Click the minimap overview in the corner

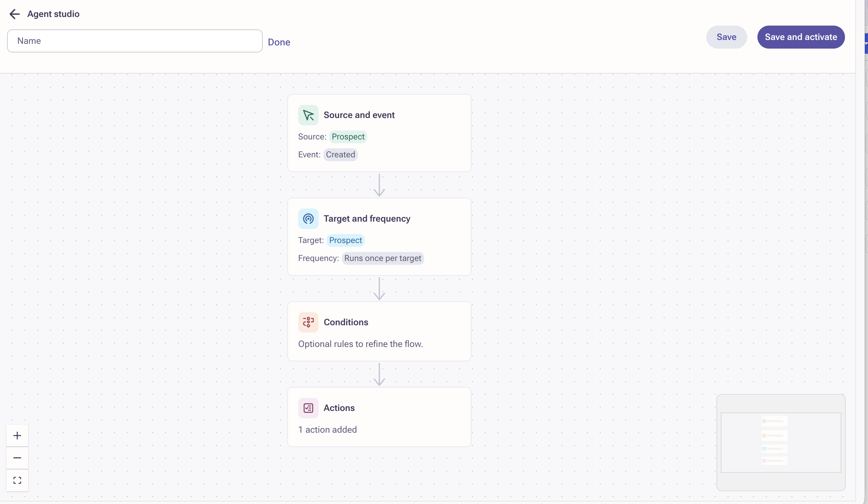click(780, 442)
